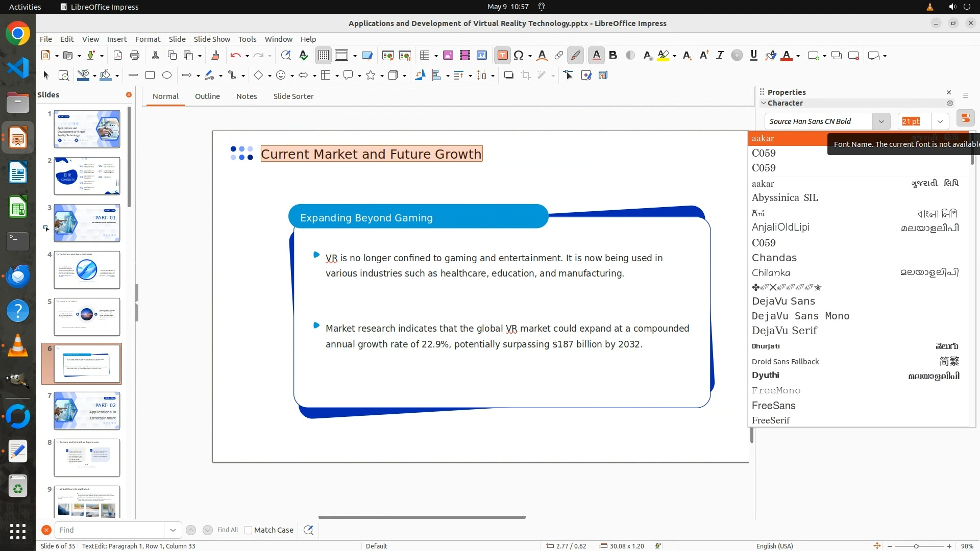The height and width of the screenshot is (551, 980).
Task: Open the Slide Show menu
Action: coord(212,39)
